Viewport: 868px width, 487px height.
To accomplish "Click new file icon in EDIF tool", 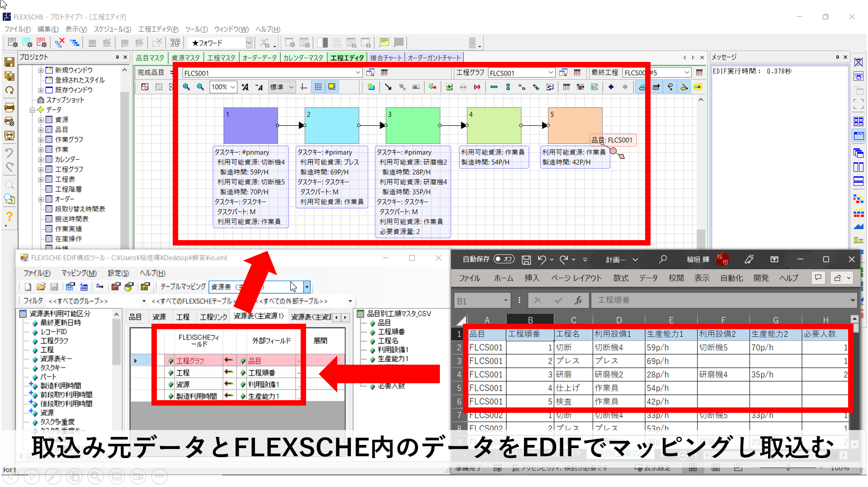I will coord(28,287).
